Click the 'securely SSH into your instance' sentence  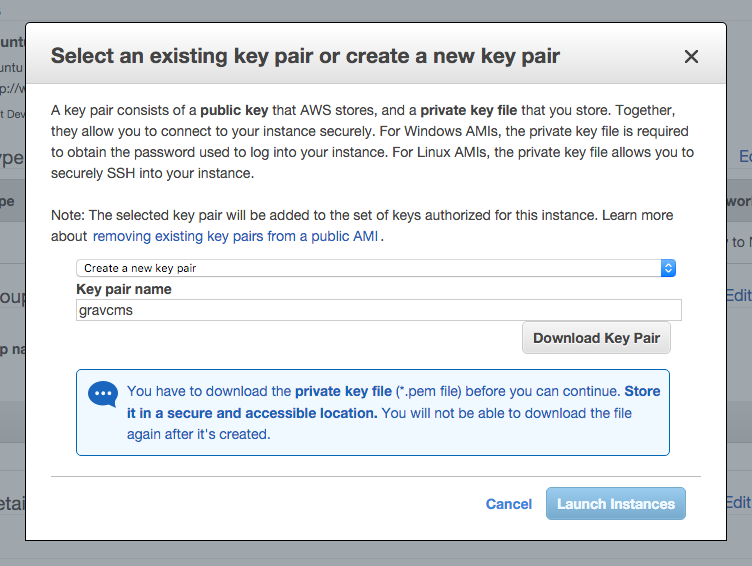[153, 173]
